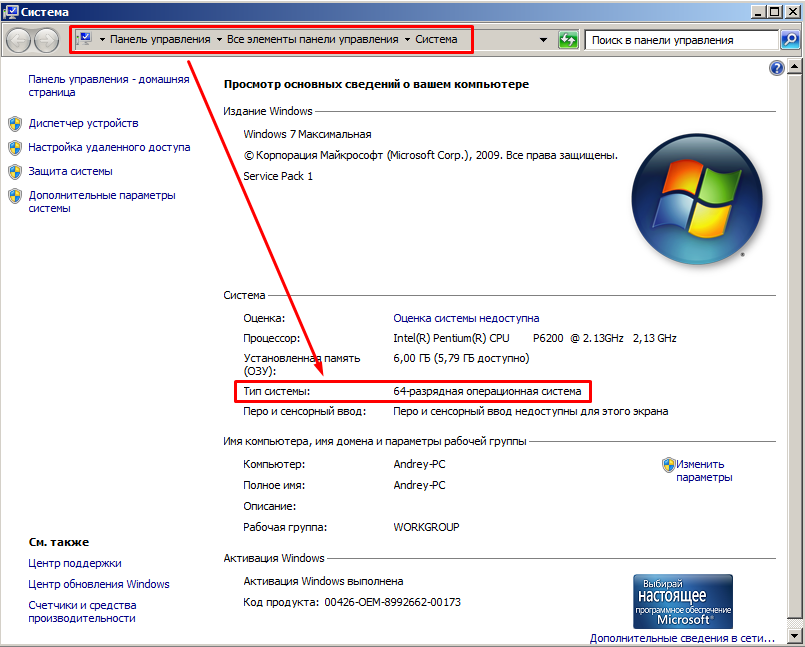Open address bar history dropdown arrow
This screenshot has width=805, height=647.
543,40
